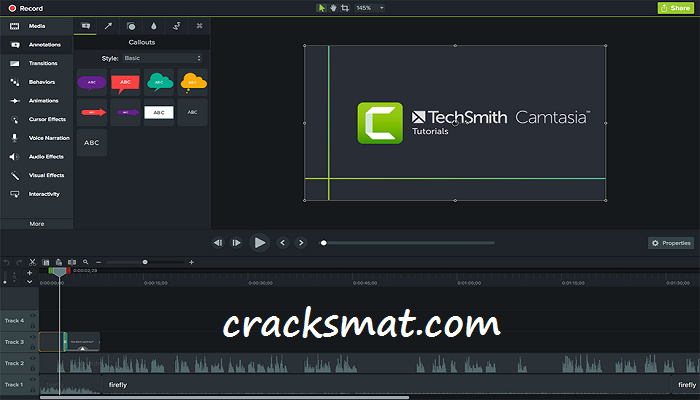
Task: Select the purple arrow callout
Action: tap(125, 112)
